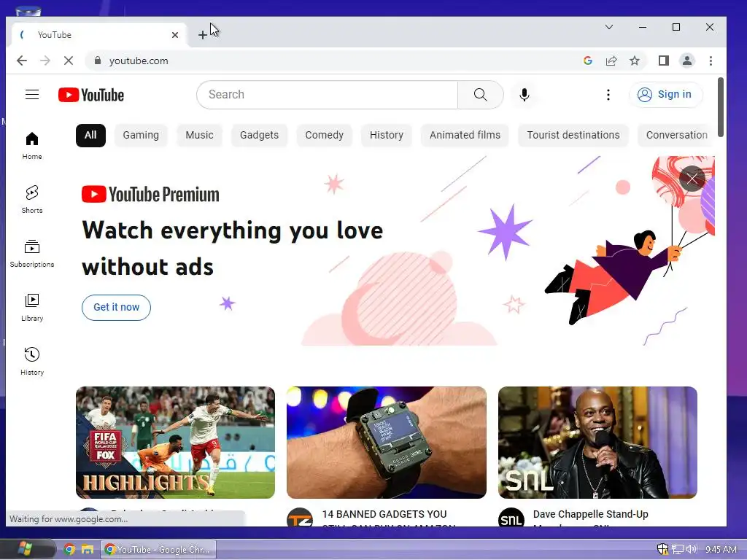Dismiss the YouTube Premium banner
The width and height of the screenshot is (747, 560).
692,179
